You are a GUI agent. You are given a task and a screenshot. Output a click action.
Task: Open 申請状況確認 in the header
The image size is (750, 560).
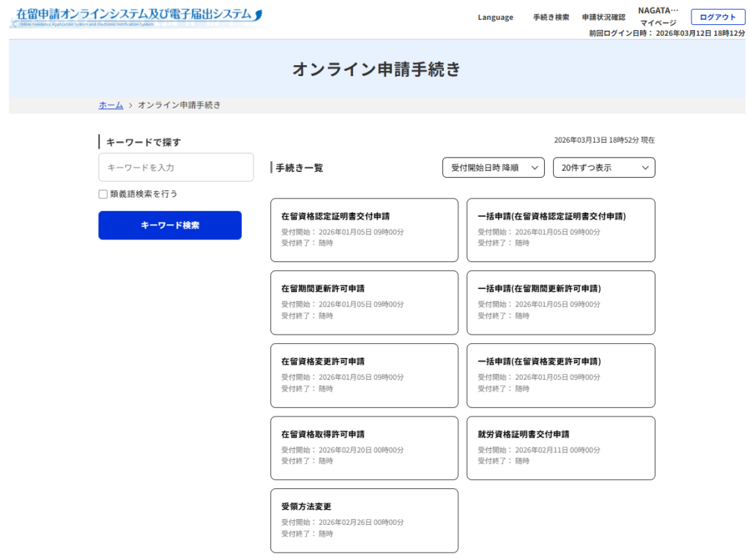[x=604, y=18]
